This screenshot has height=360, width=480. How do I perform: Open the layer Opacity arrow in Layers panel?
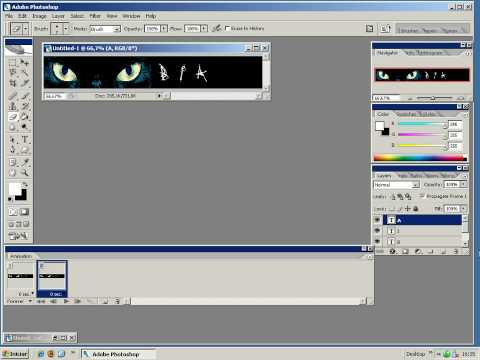tap(463, 184)
